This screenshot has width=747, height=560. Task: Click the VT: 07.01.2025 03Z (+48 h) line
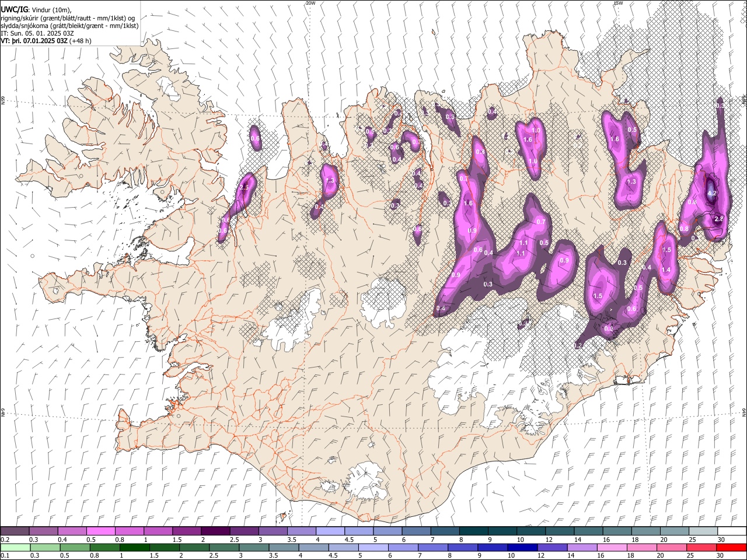point(46,41)
